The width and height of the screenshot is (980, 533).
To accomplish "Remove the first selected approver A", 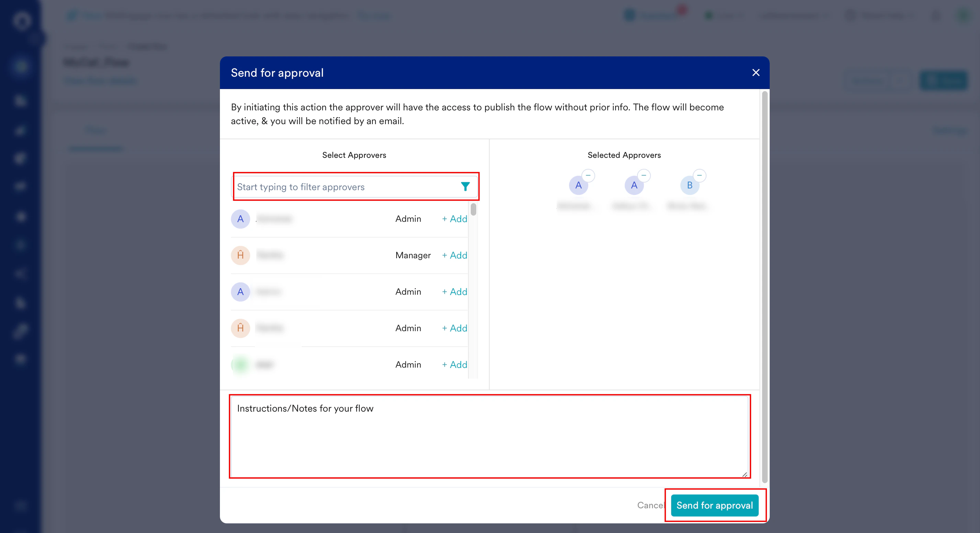I will pos(588,175).
